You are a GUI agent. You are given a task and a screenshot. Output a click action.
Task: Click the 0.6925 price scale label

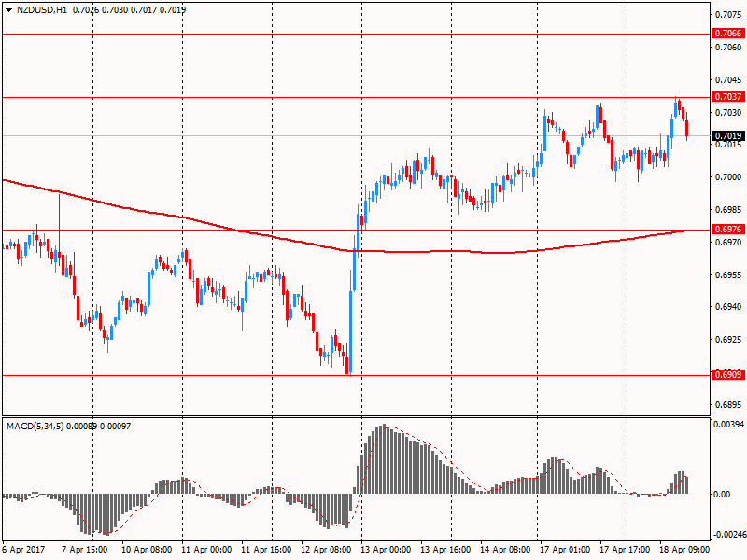728,340
